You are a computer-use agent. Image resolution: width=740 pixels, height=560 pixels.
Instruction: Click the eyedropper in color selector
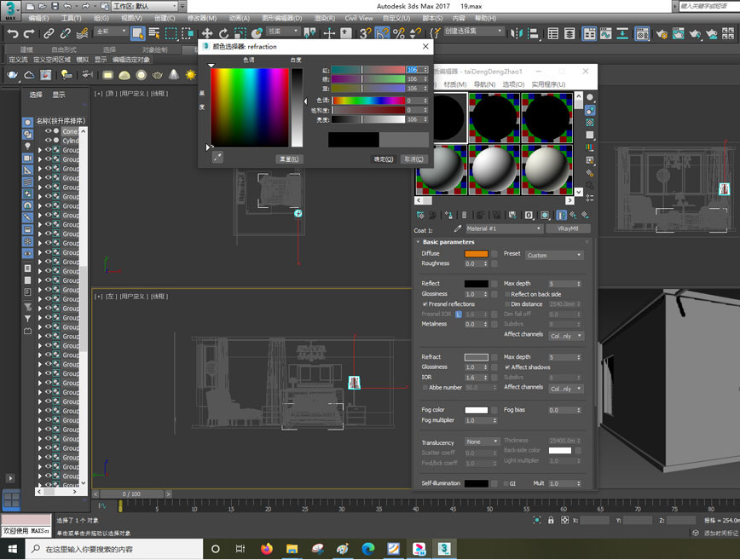click(217, 158)
